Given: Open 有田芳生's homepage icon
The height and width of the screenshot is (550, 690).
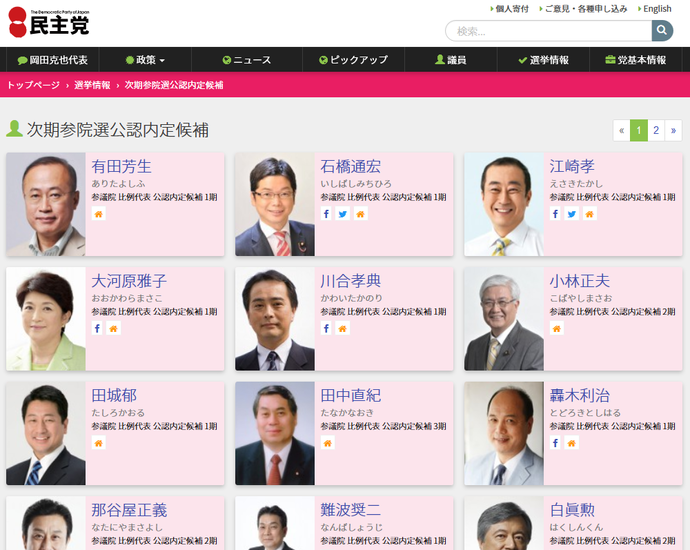Looking at the screenshot, I should [99, 214].
